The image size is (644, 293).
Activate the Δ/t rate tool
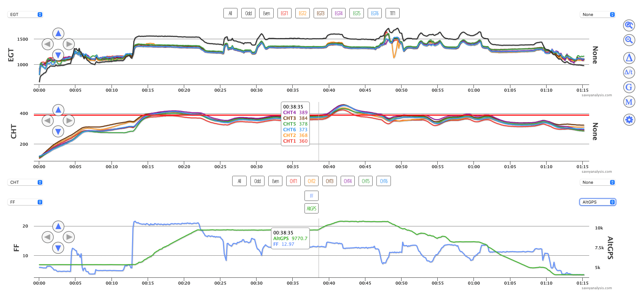[629, 72]
